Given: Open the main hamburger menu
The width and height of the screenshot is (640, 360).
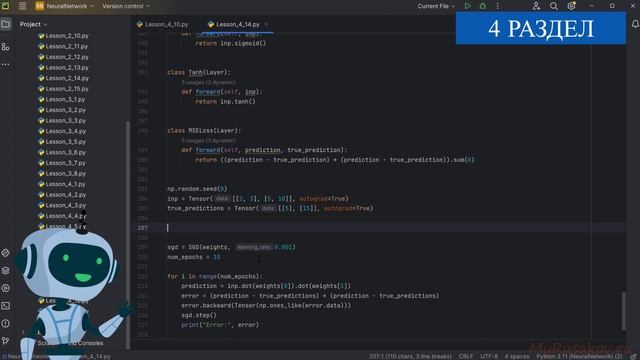Looking at the screenshot, I should point(22,6).
